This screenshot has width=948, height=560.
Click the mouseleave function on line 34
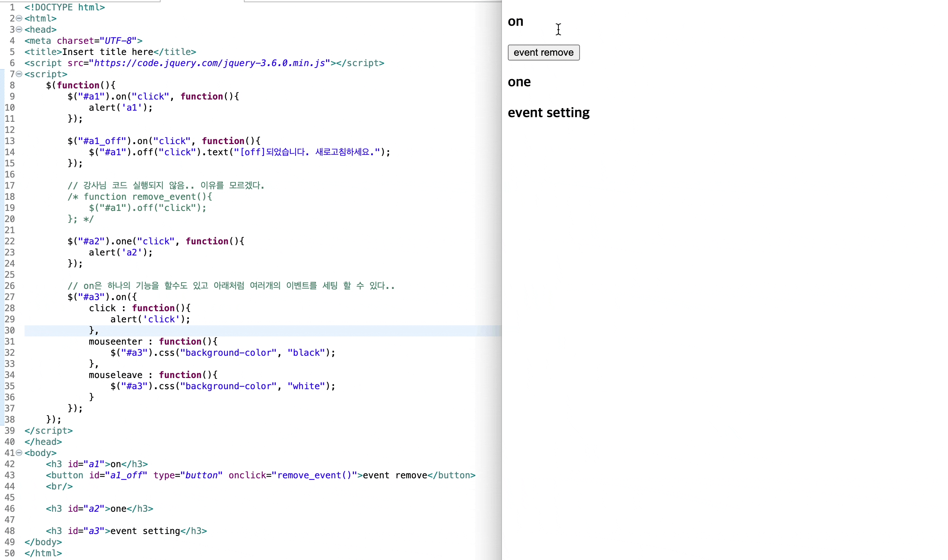[115, 375]
